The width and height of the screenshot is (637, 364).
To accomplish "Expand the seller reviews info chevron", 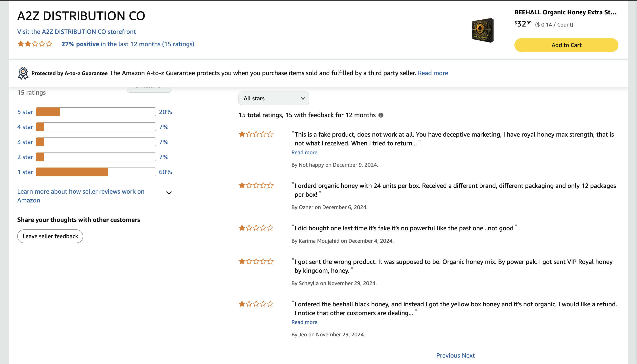I will pyautogui.click(x=169, y=193).
